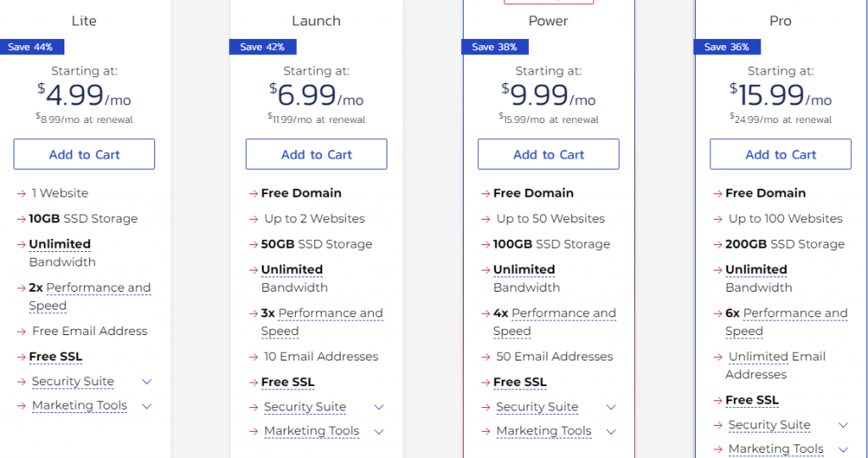Screen dimensions: 868x458
Task: Click Unlimited Bandwidth link in Lite plan
Action: (x=59, y=244)
